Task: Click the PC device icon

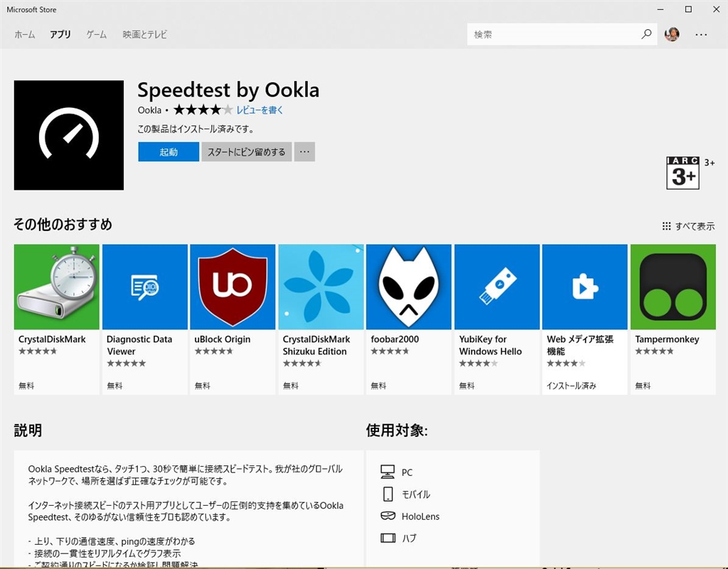Action: click(387, 472)
